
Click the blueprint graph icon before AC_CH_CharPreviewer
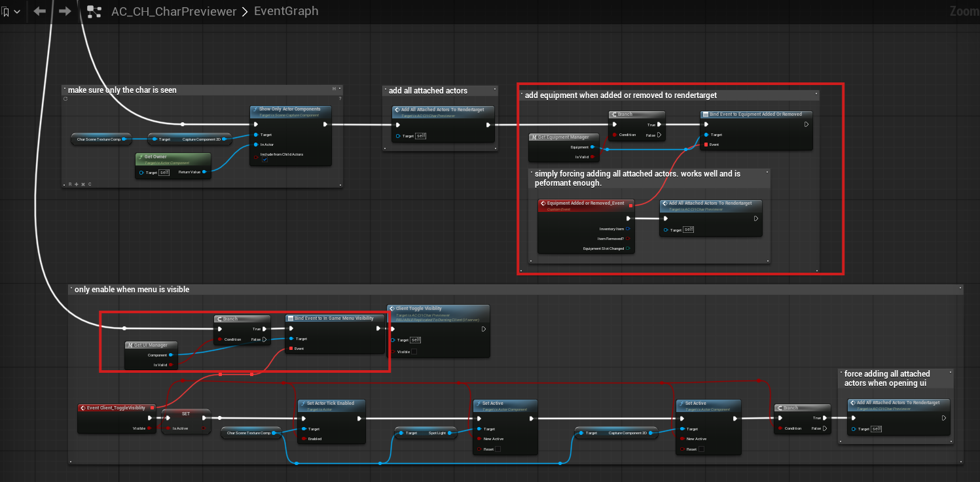click(94, 11)
